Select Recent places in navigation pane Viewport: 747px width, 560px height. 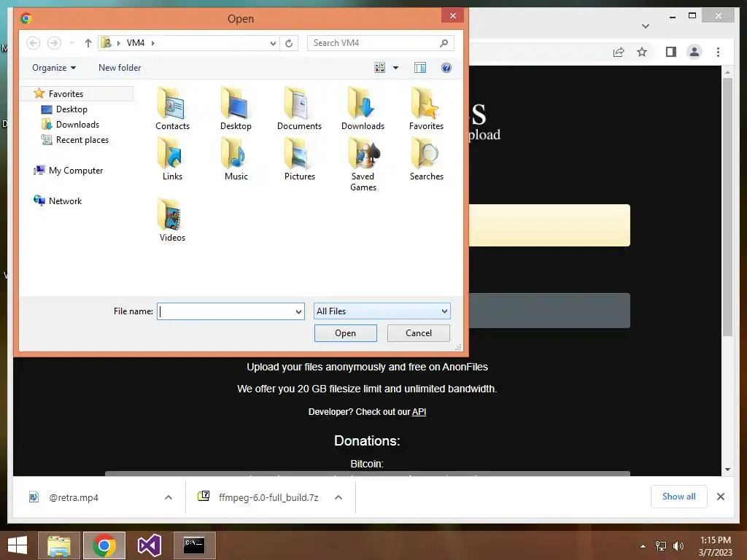[x=82, y=139]
